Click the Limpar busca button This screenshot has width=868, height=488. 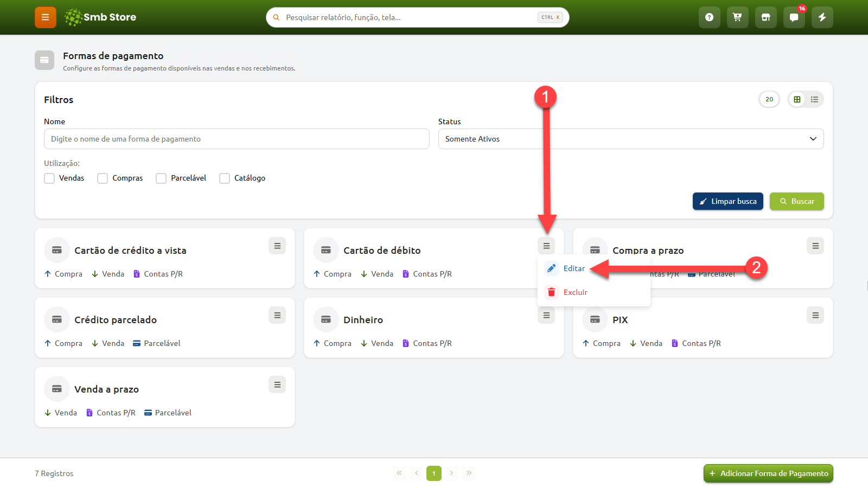point(728,201)
